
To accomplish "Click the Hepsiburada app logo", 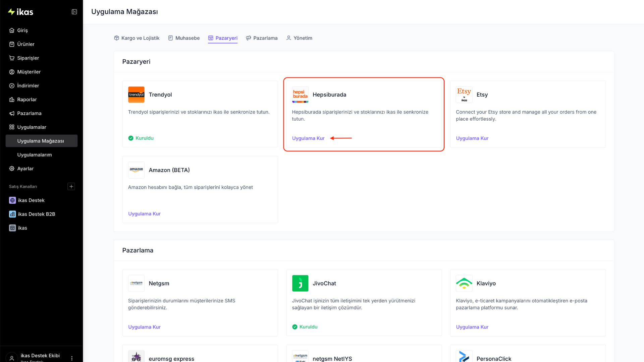I will click(x=300, y=95).
